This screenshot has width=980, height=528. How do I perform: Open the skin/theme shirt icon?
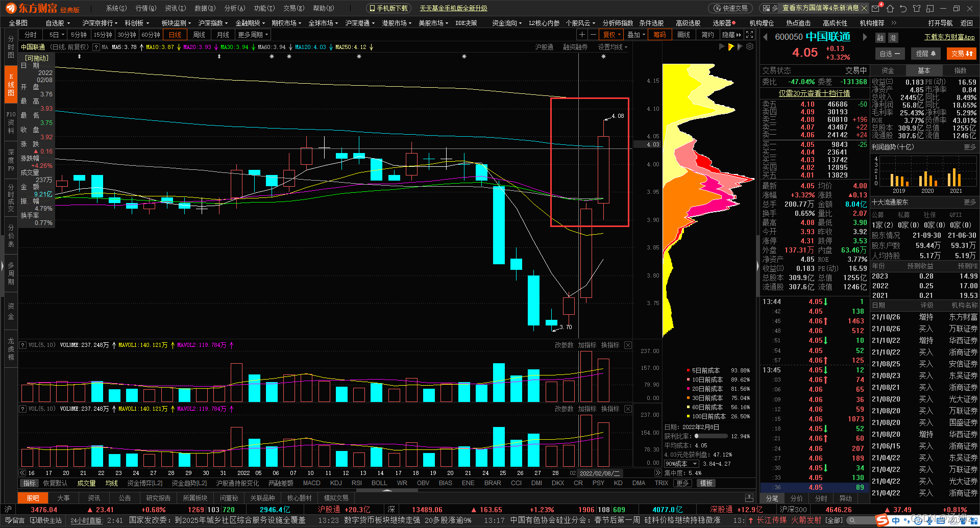pyautogui.click(x=916, y=8)
